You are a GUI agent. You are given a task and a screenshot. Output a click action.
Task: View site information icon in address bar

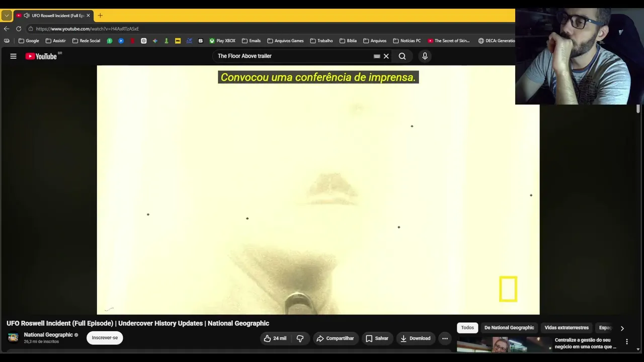[31, 29]
